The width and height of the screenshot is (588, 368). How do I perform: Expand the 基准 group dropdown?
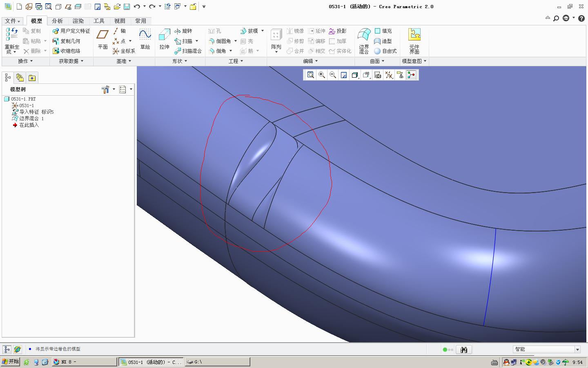pos(124,61)
